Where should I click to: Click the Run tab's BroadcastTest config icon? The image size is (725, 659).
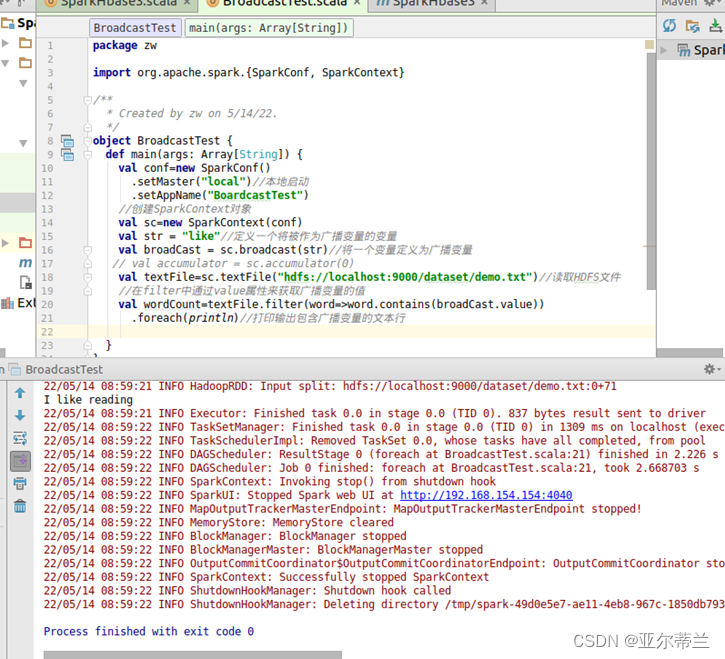(x=15, y=369)
